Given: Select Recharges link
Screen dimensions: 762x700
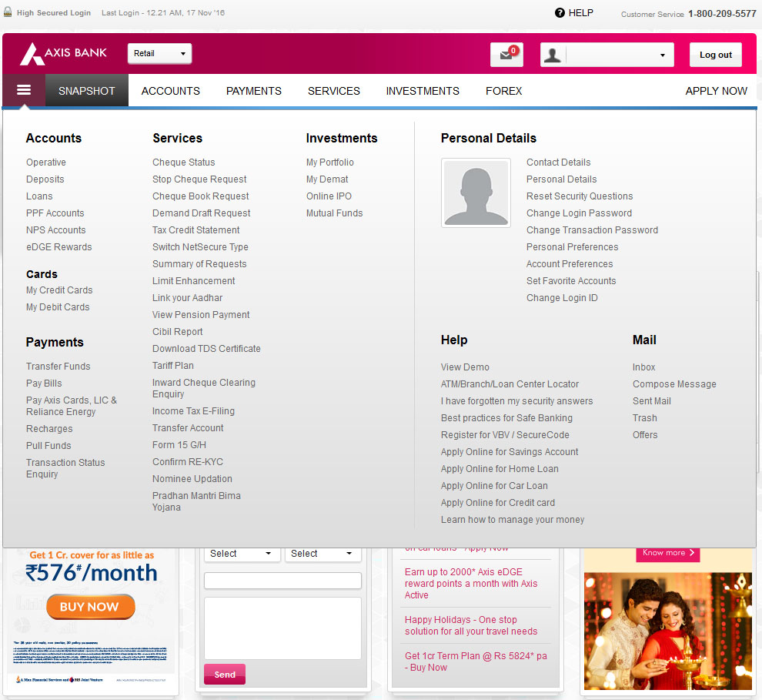Looking at the screenshot, I should [49, 429].
